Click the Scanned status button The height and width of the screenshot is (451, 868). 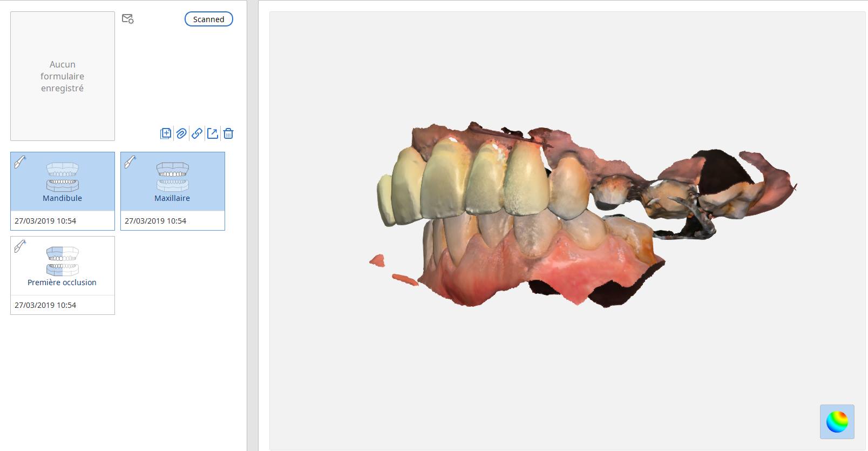(x=209, y=19)
